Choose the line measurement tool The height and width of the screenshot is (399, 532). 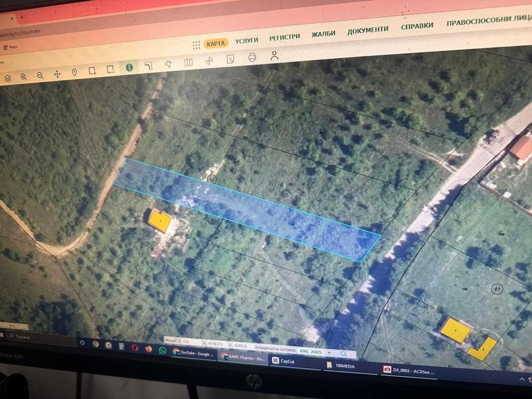coord(148,65)
